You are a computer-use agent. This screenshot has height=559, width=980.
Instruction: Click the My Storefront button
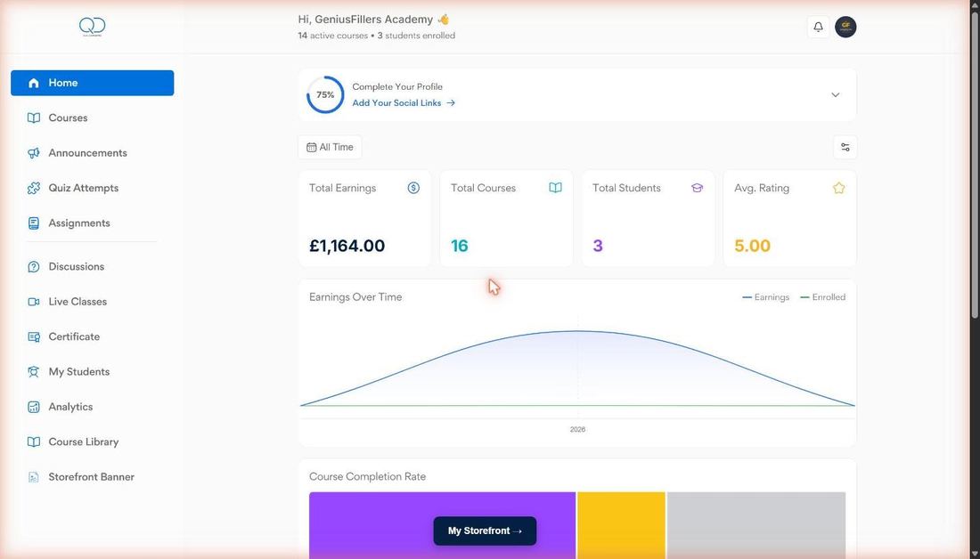(485, 531)
